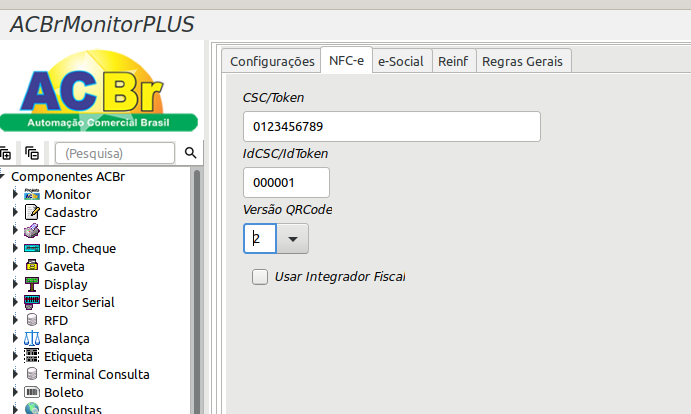
Task: Click the Leitor Serial icon
Action: pos(32,302)
